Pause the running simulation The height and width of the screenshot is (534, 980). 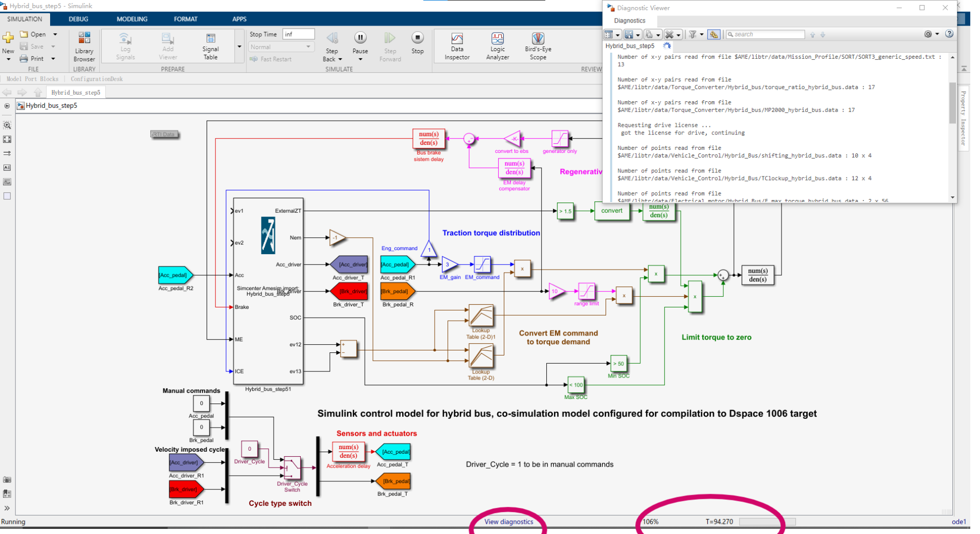(x=360, y=38)
